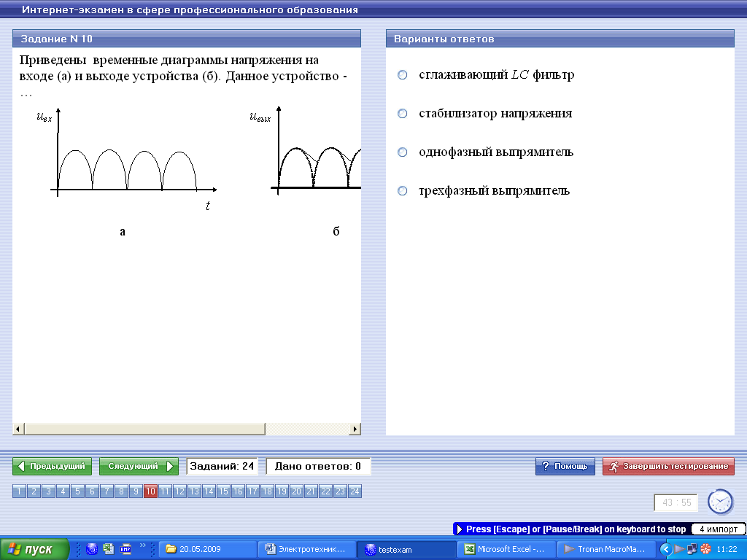The image size is (747, 560).
Task: Click BMP quick launch icon
Action: [x=125, y=549]
